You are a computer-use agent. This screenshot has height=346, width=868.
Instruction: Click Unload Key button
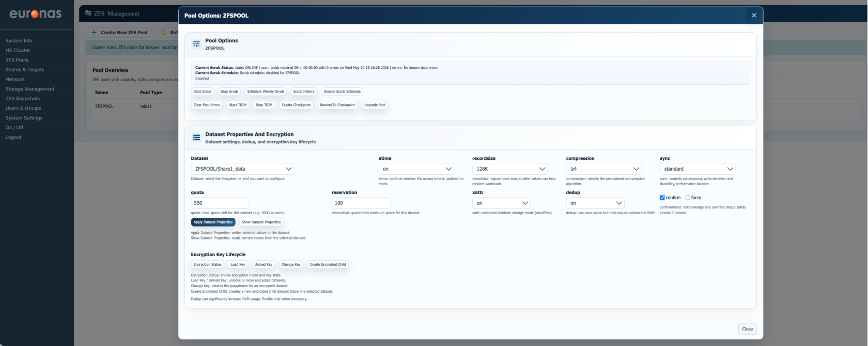[263, 264]
